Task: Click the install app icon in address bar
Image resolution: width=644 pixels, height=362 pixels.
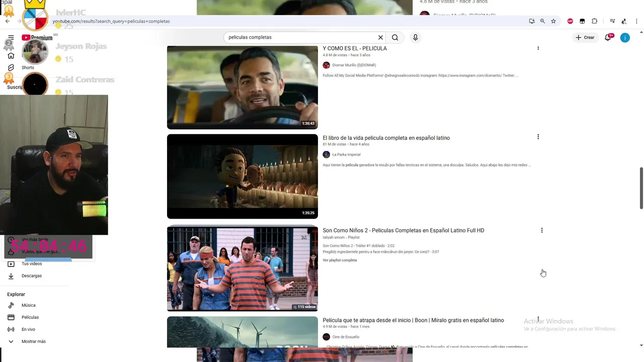Action: pos(532,21)
